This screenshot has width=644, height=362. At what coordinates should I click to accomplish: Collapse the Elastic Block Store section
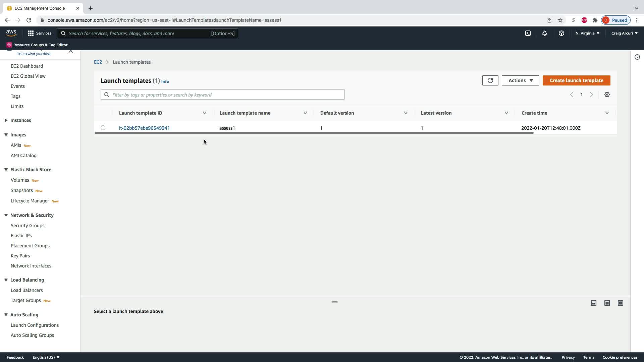click(6, 170)
